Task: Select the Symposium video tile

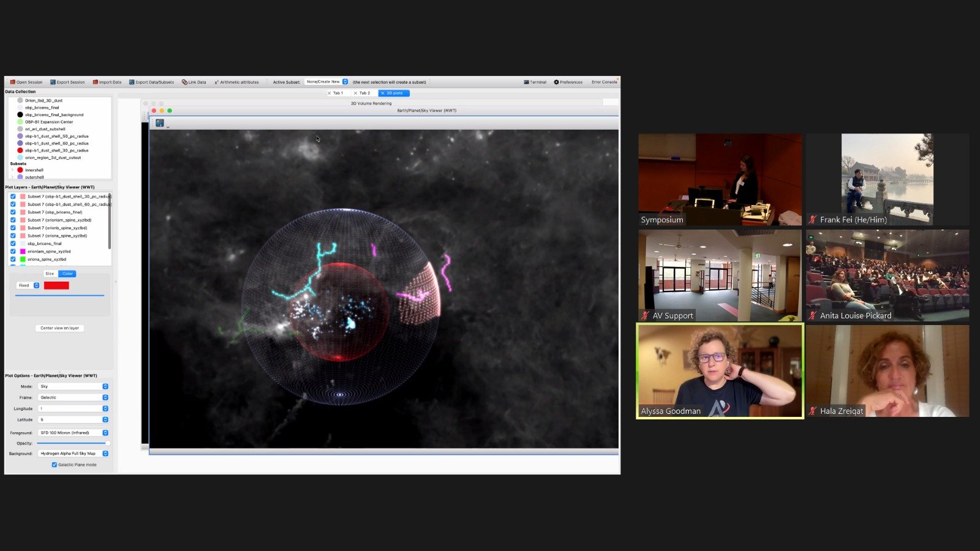Action: click(x=720, y=179)
